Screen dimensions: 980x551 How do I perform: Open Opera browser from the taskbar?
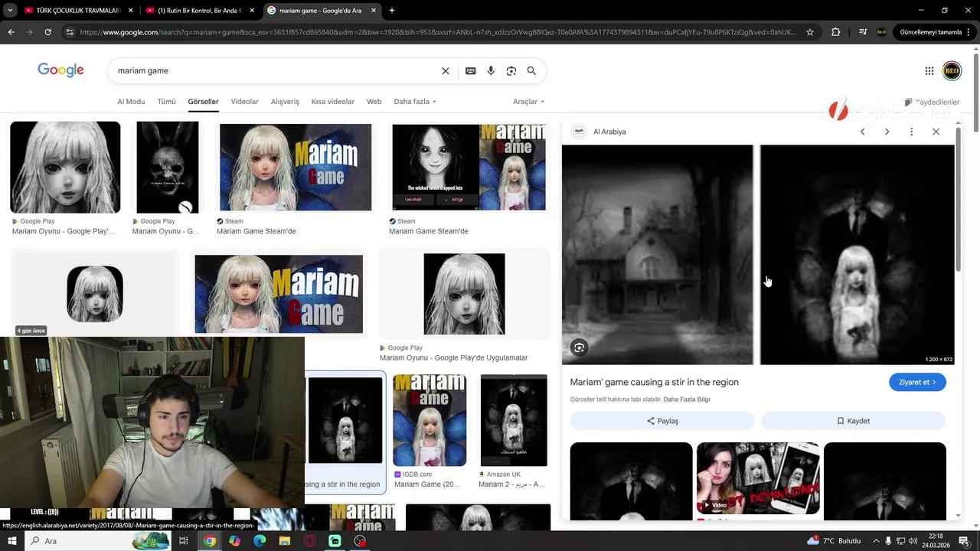[x=310, y=541]
